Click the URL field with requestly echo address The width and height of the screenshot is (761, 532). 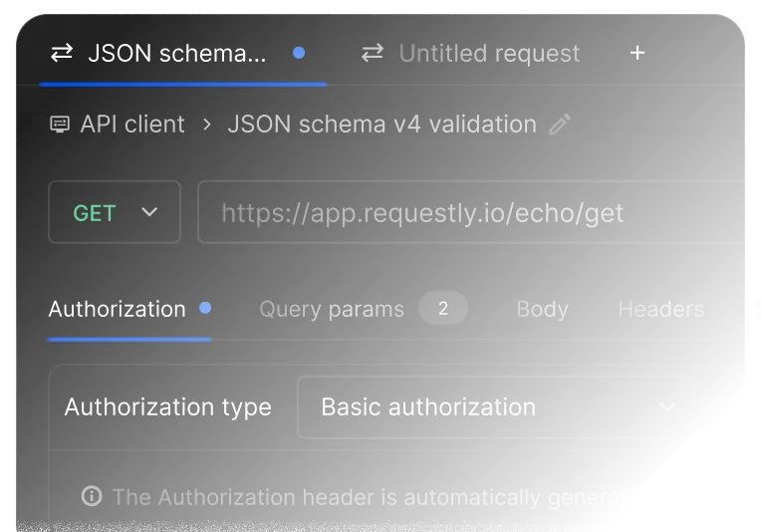click(471, 212)
